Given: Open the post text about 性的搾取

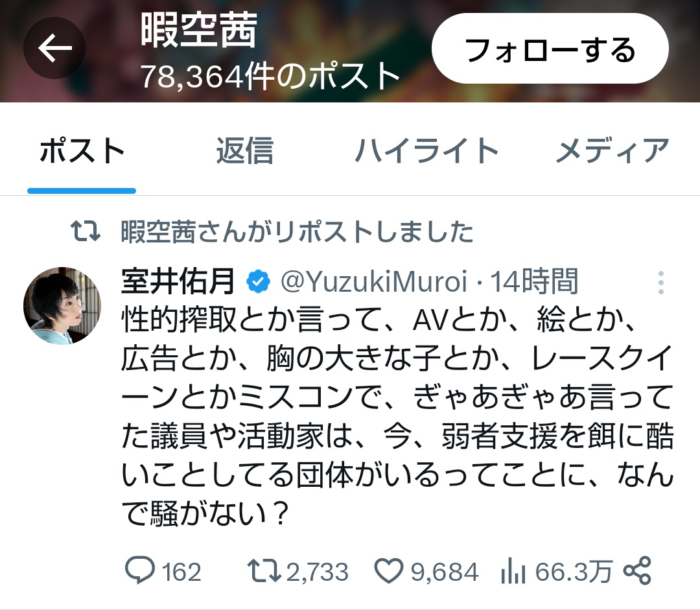Looking at the screenshot, I should [397, 416].
